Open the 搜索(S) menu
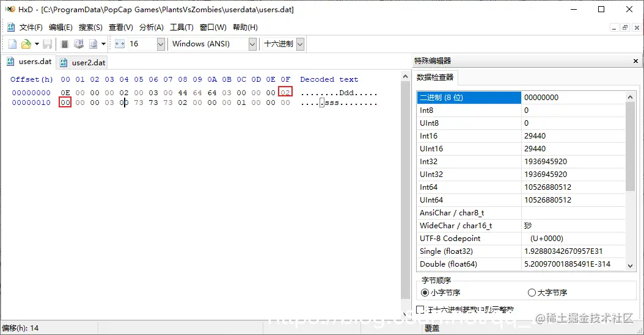 coord(91,27)
